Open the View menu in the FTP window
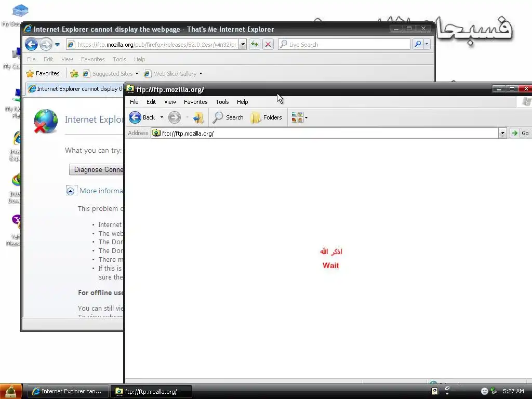The height and width of the screenshot is (399, 532). 170,102
